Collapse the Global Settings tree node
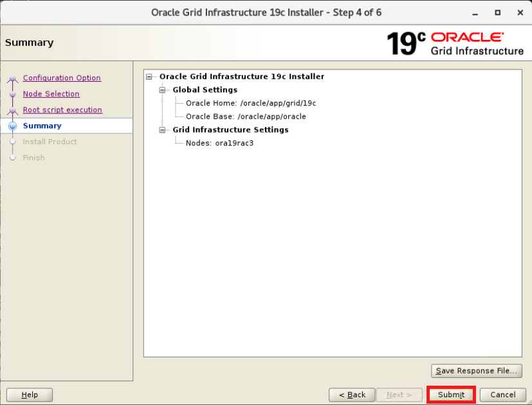This screenshot has height=405, width=532. pyautogui.click(x=162, y=90)
